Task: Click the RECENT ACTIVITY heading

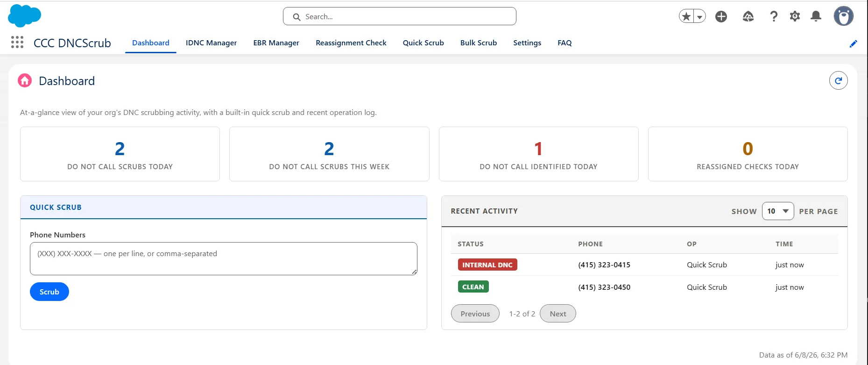Action: click(484, 211)
